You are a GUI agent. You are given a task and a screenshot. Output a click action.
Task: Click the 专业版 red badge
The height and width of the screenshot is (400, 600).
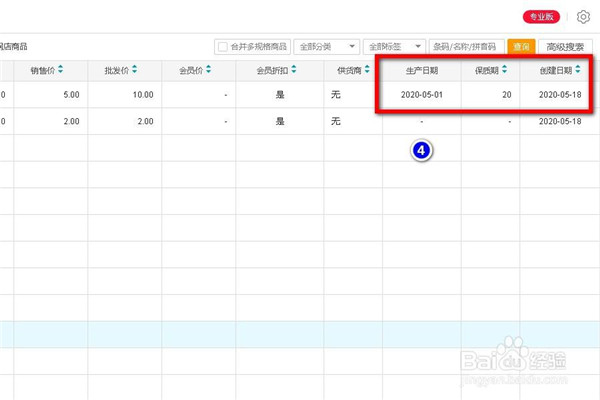[x=543, y=17]
